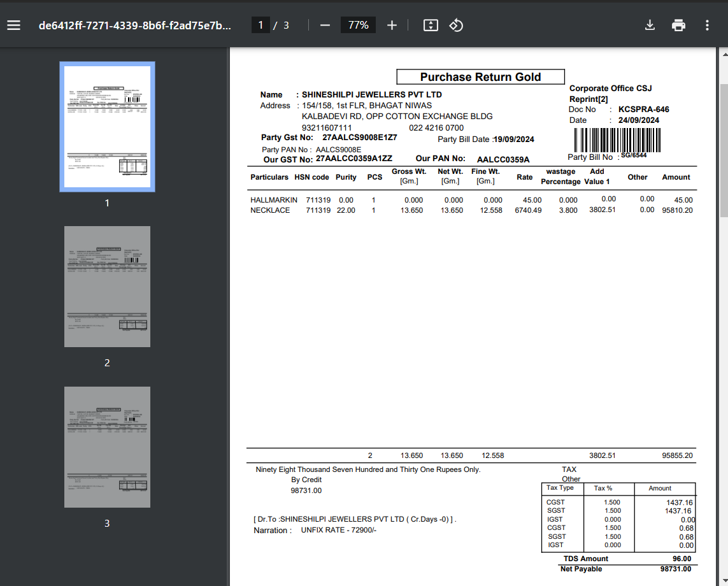Click the scroll down arrow
The width and height of the screenshot is (728, 586).
pyautogui.click(x=724, y=580)
